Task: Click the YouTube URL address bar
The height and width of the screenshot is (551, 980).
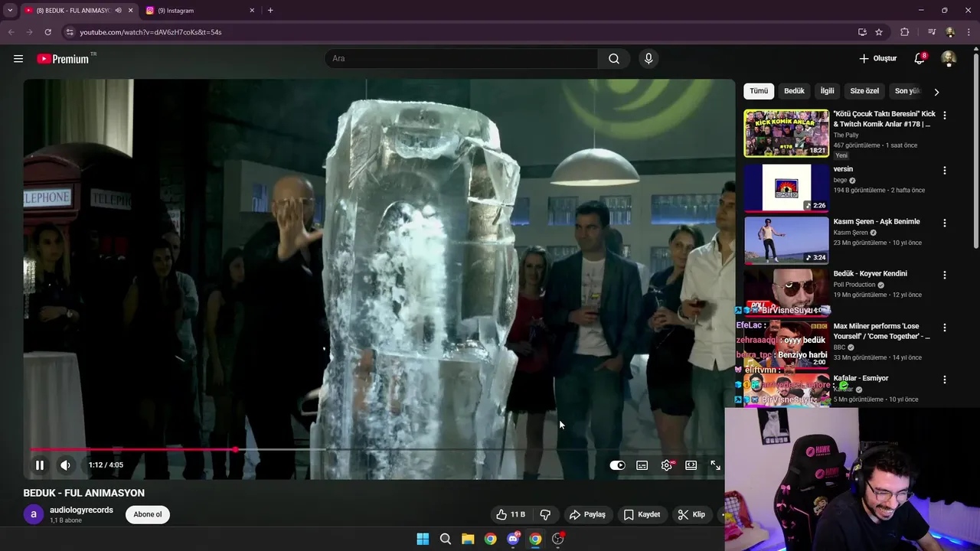Action: [459, 32]
